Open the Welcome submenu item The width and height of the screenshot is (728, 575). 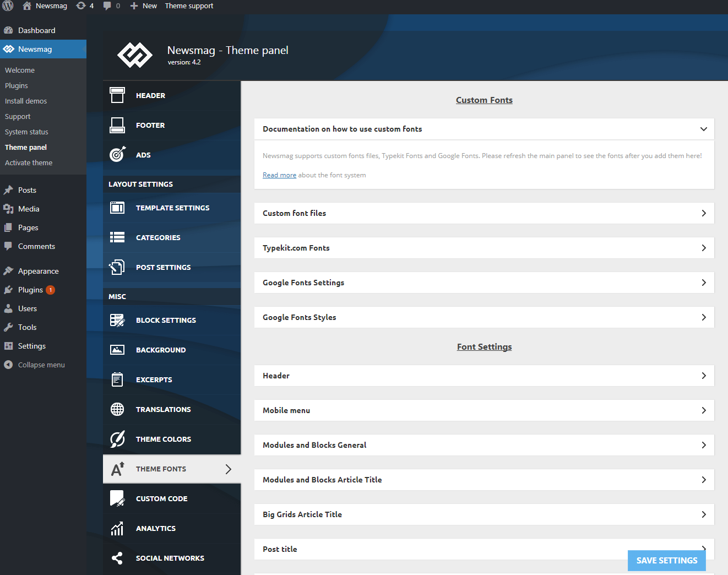(x=20, y=70)
